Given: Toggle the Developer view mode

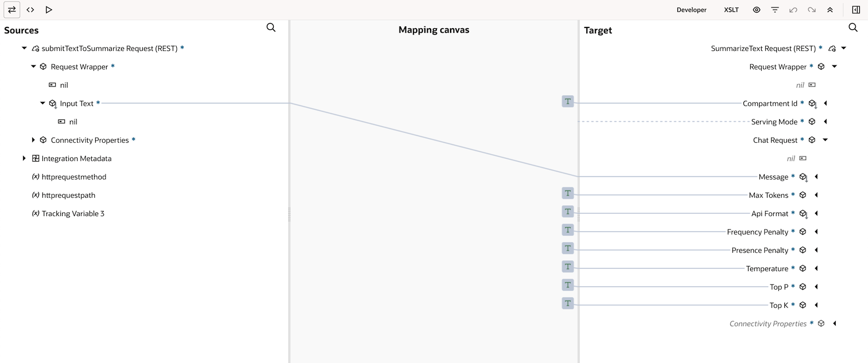Looking at the screenshot, I should pos(691,10).
